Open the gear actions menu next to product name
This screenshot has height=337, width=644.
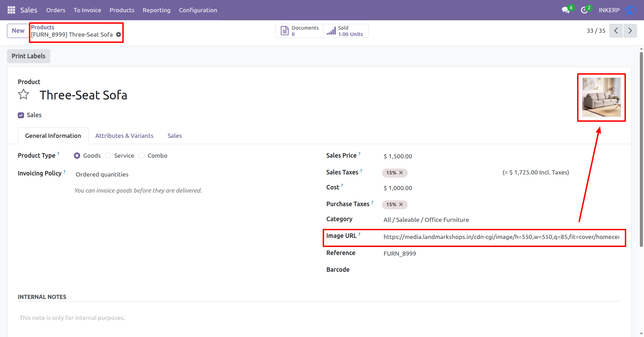coord(118,35)
